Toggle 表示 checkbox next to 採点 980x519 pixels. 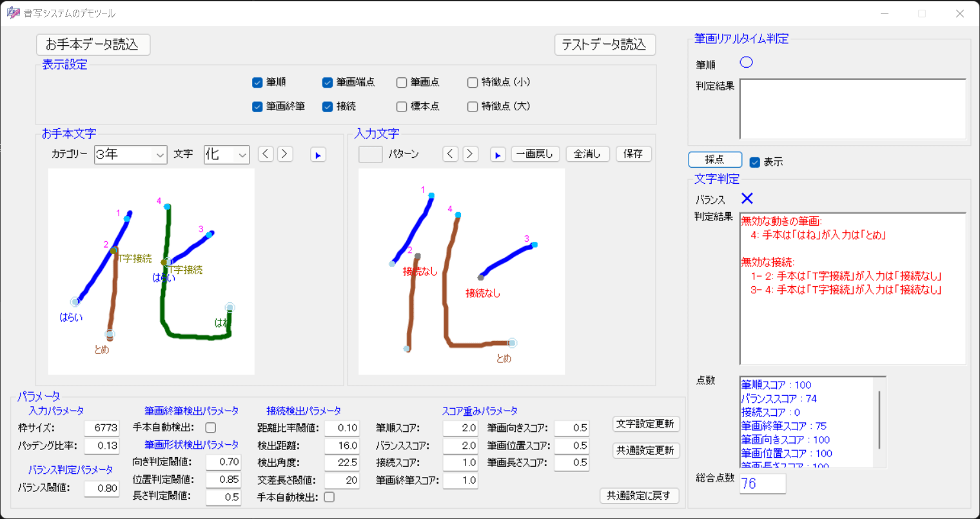pyautogui.click(x=755, y=162)
